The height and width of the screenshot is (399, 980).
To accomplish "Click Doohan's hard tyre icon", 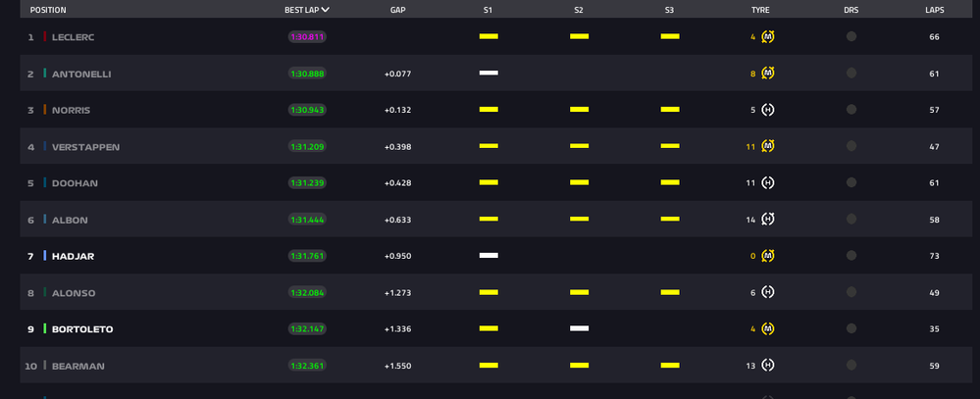I will 768,183.
